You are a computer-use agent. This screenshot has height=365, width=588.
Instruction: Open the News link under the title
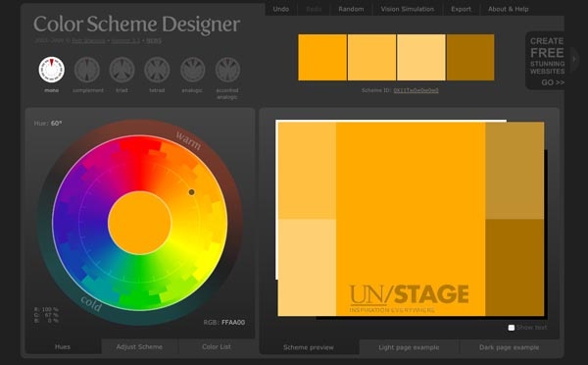154,40
